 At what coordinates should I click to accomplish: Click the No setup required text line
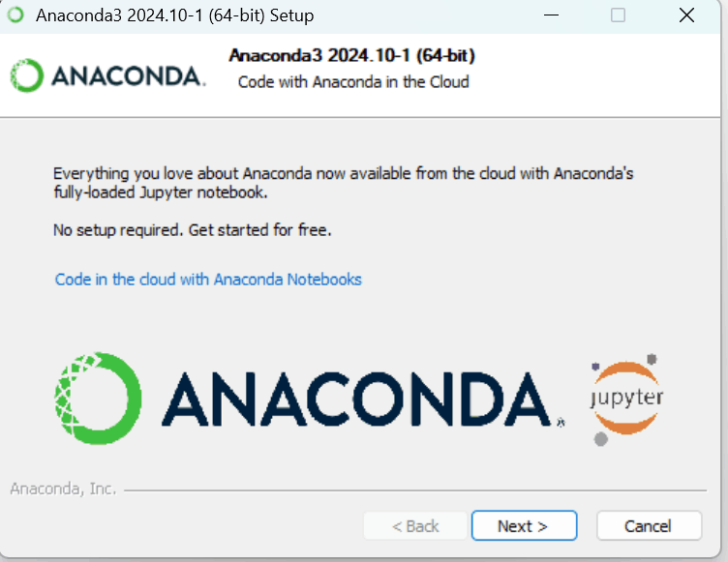(x=193, y=229)
